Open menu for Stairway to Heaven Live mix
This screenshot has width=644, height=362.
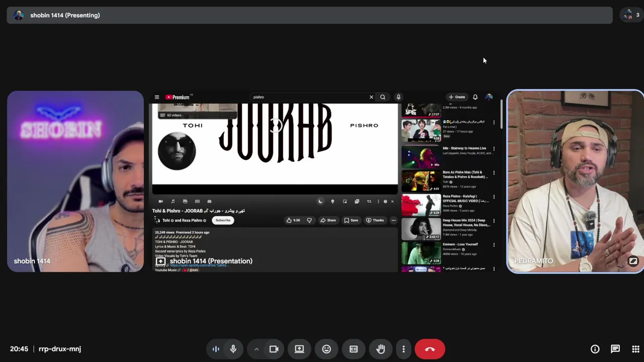494,148
